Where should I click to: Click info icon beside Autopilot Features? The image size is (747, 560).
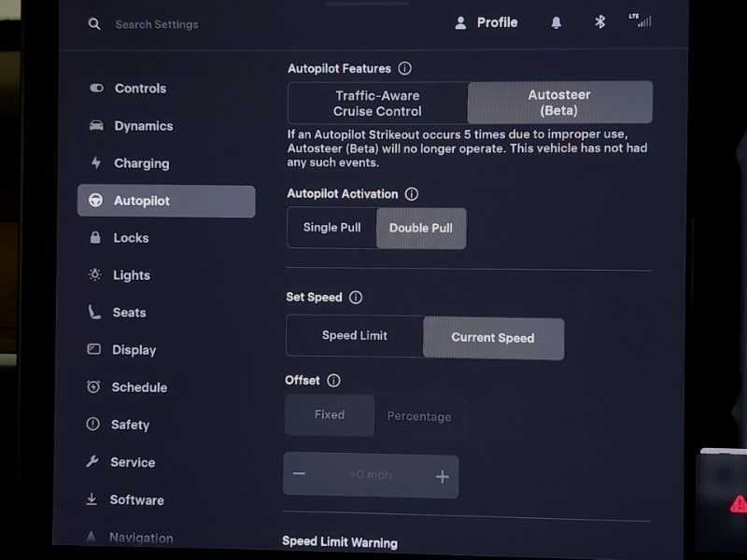tap(404, 68)
